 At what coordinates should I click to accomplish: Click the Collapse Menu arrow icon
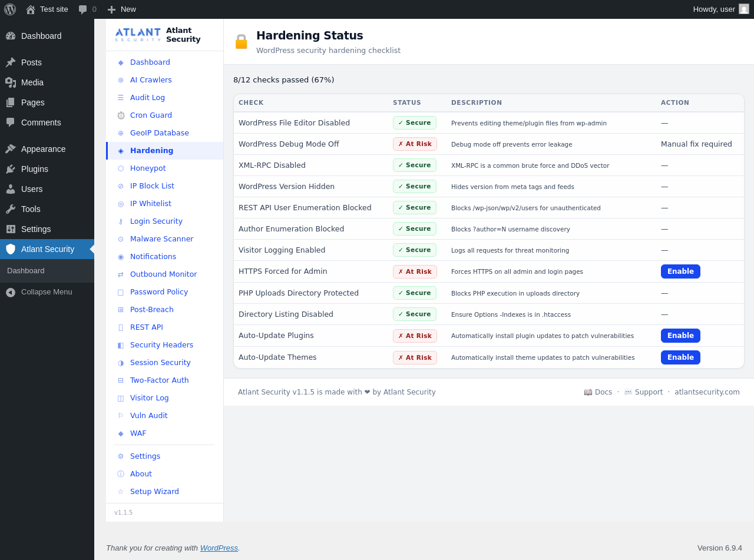(11, 292)
